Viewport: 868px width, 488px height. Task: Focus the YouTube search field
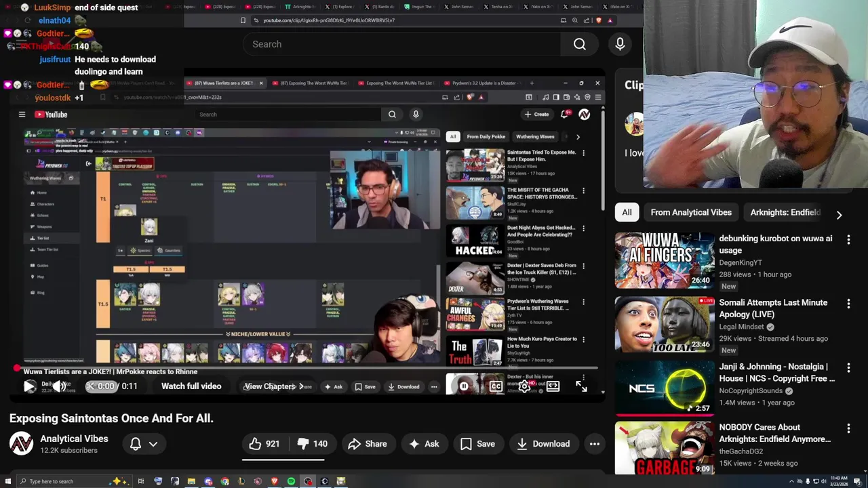[x=402, y=44]
